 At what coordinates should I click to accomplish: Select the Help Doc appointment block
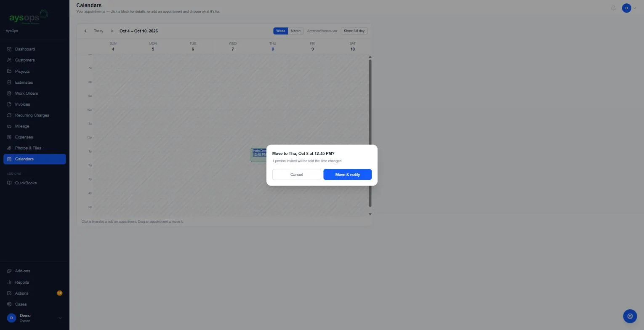(259, 154)
